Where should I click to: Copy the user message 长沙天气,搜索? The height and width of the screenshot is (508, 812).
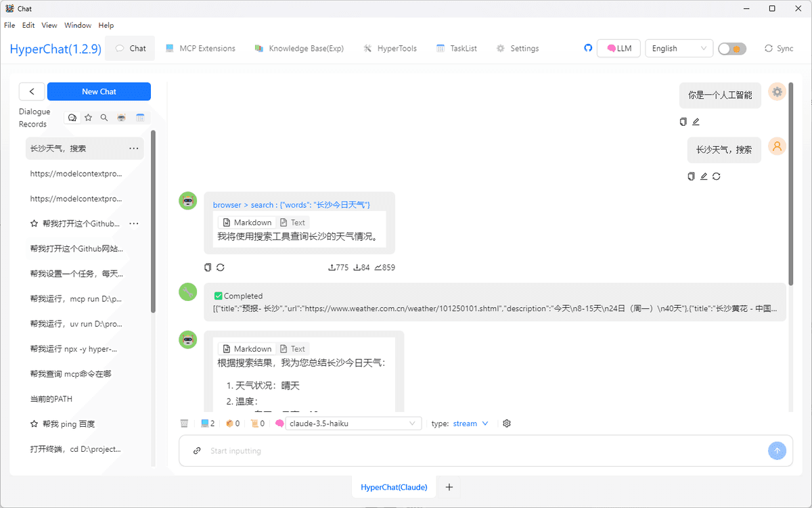(x=691, y=177)
